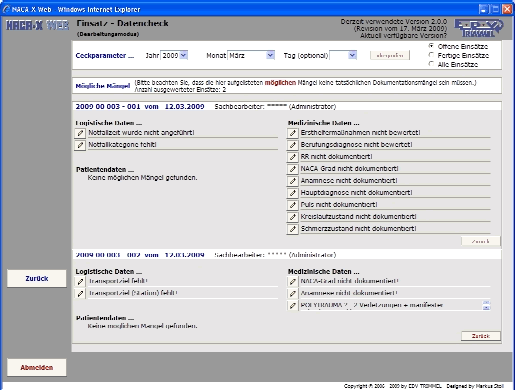Click pencil beside Schmerzzustand nicht dokumentiert
The width and height of the screenshot is (515, 390).
(292, 229)
